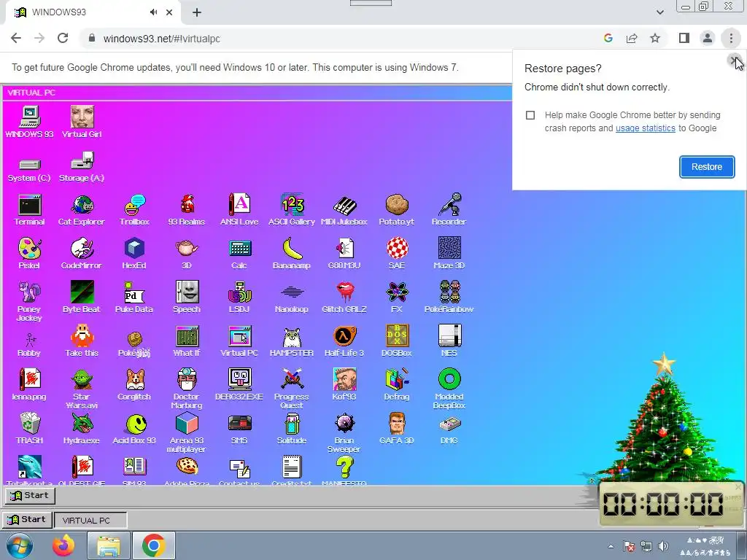Open Windows Explorer from taskbar
Viewport: 747px width, 560px height.
109,545
